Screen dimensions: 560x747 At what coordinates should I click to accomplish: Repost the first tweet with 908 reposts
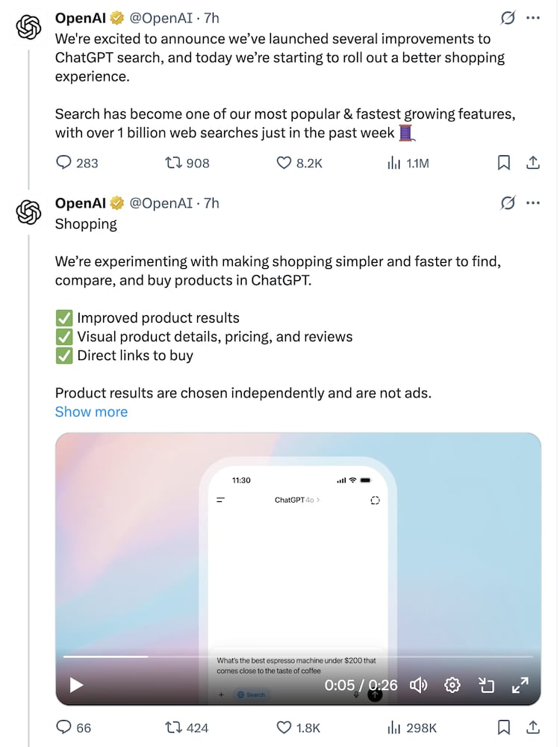point(174,162)
